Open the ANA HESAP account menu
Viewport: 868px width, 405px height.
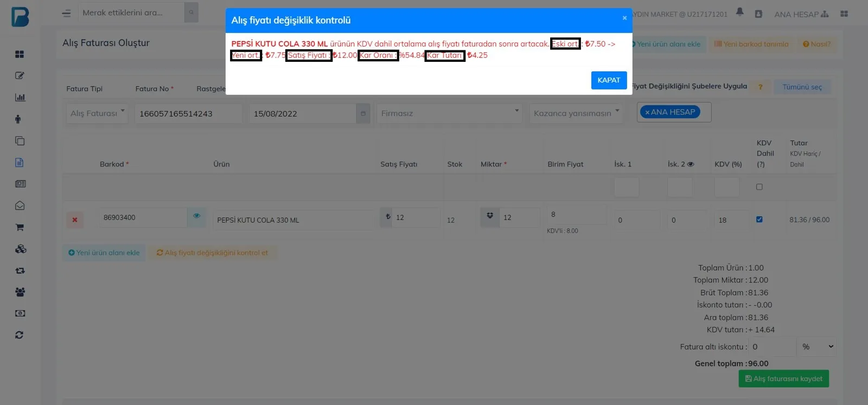[x=801, y=14]
